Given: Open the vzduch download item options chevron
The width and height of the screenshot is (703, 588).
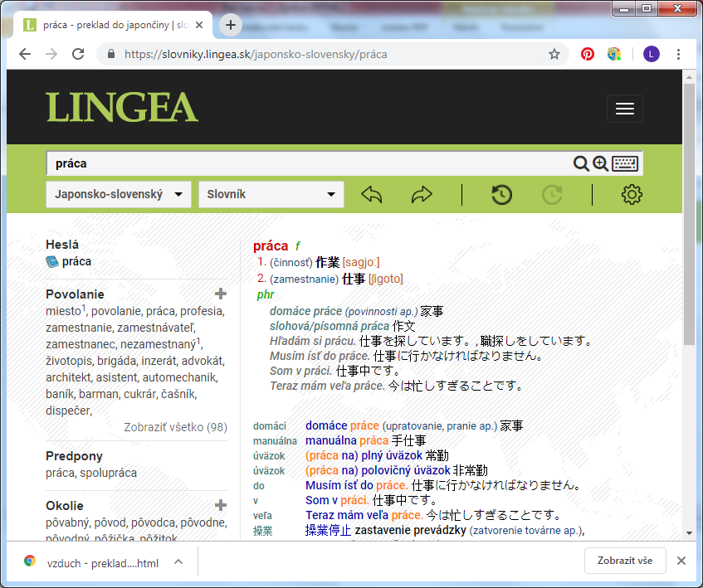Looking at the screenshot, I should [x=178, y=561].
